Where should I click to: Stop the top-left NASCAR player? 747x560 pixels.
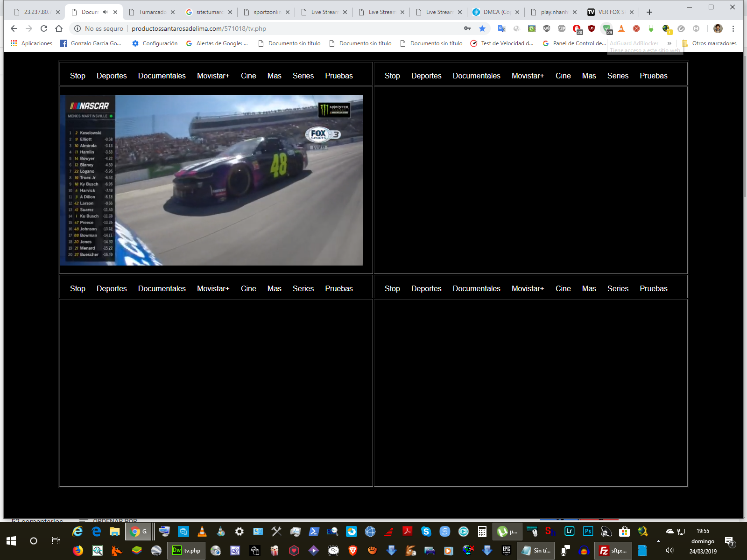[78, 76]
